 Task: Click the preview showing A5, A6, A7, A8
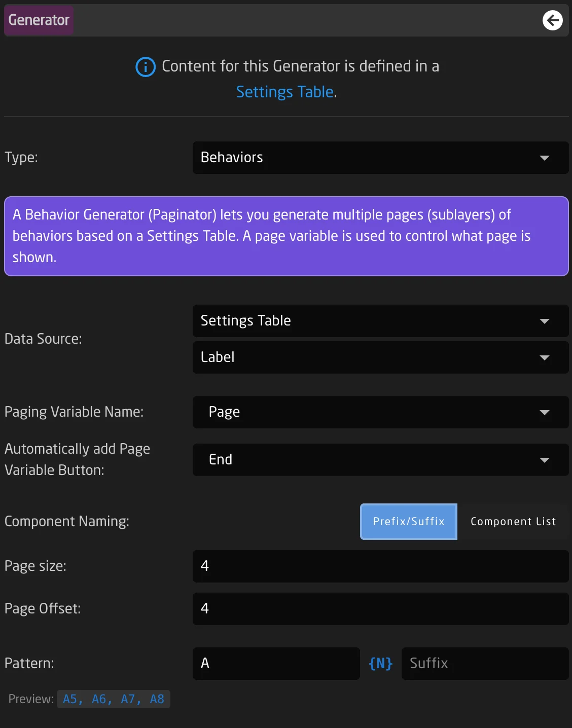(x=113, y=699)
